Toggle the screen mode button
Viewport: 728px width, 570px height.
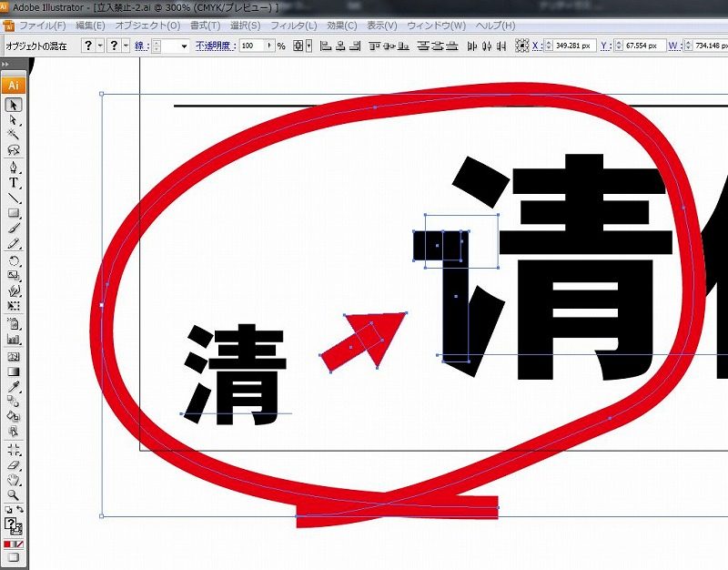click(x=13, y=557)
